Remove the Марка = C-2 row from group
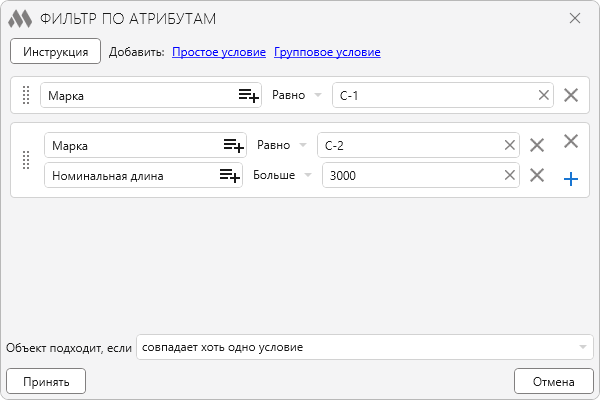The height and width of the screenshot is (400, 600). [537, 145]
